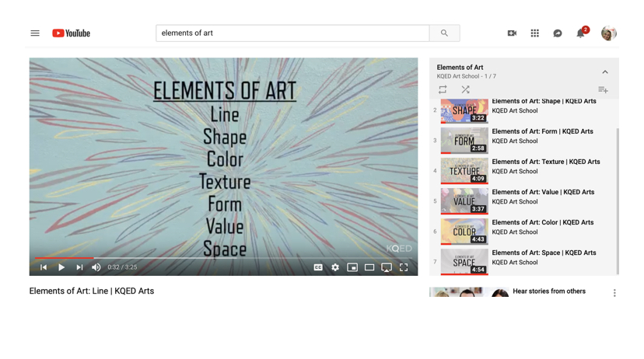Open the YouTube apps grid
The image size is (644, 359).
point(535,33)
